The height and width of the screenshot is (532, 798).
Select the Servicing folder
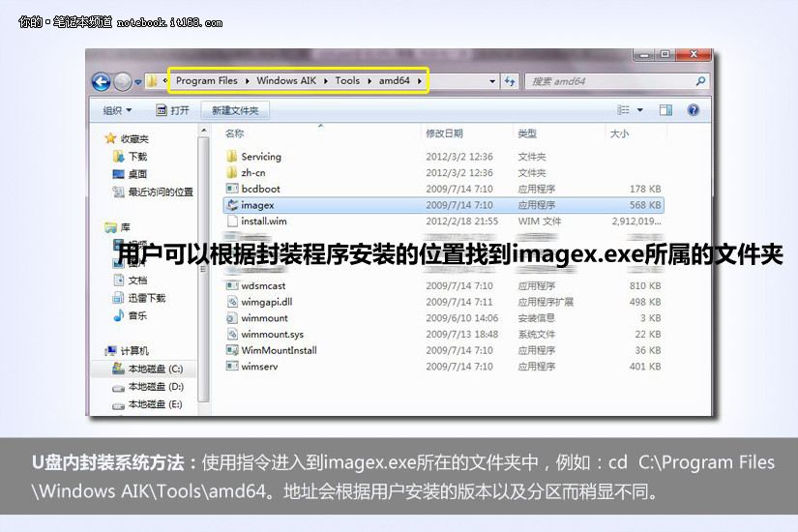point(261,157)
